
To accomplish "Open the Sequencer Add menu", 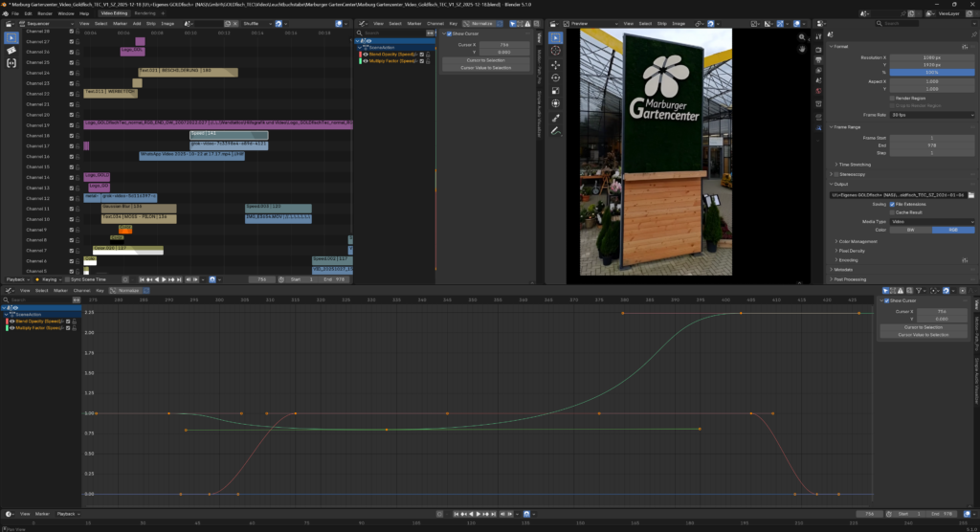I will pos(136,24).
